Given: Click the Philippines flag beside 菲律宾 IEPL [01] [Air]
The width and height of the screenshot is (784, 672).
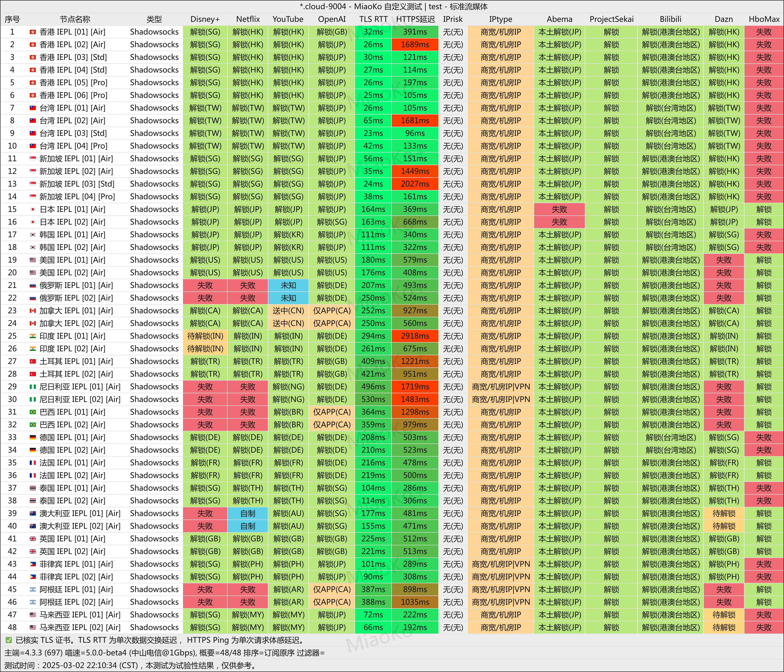Looking at the screenshot, I should click(33, 564).
